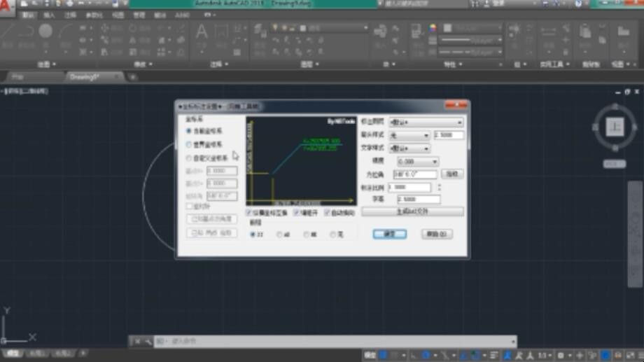
Task: Expand the 文字样式 dropdown
Action: (x=409, y=148)
